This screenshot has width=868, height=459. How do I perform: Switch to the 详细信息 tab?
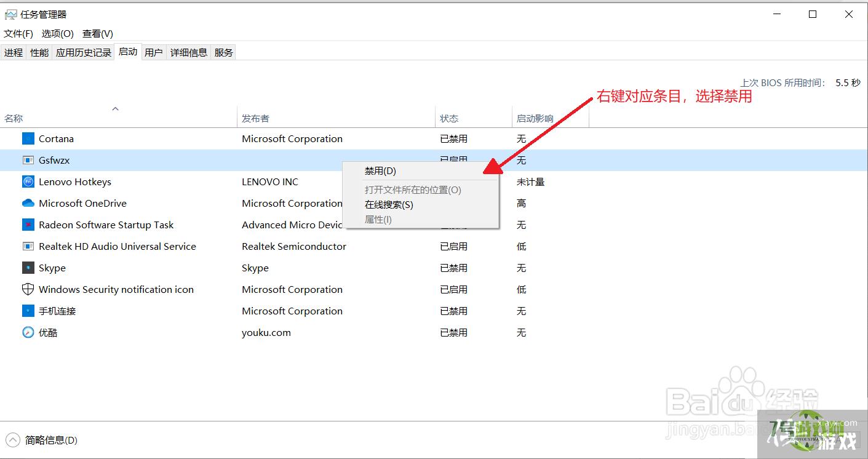coord(189,53)
